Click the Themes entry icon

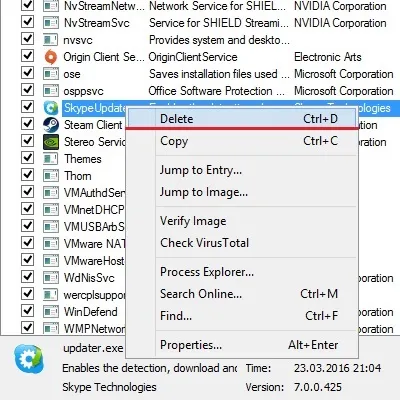[x=51, y=159]
